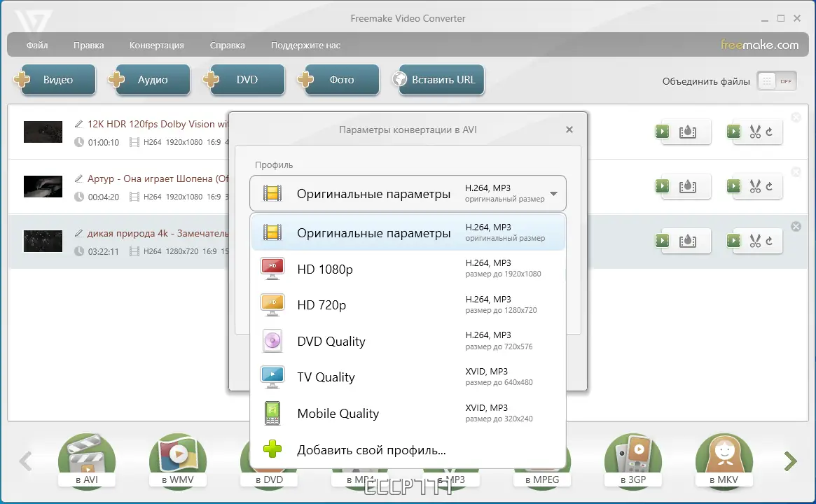Click the freemake.com link
This screenshot has height=504, width=816.
point(759,45)
